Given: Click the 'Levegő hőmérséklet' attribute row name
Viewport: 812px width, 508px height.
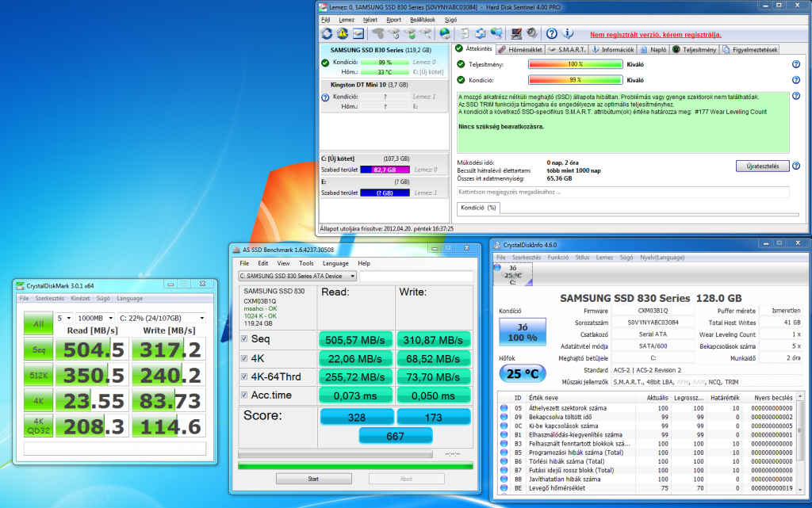Looking at the screenshot, I should pos(557,488).
